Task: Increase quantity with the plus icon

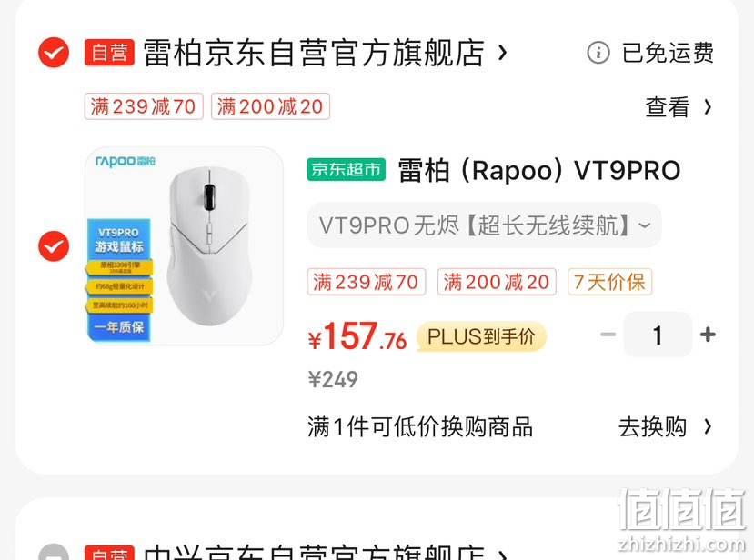Action: [x=708, y=334]
